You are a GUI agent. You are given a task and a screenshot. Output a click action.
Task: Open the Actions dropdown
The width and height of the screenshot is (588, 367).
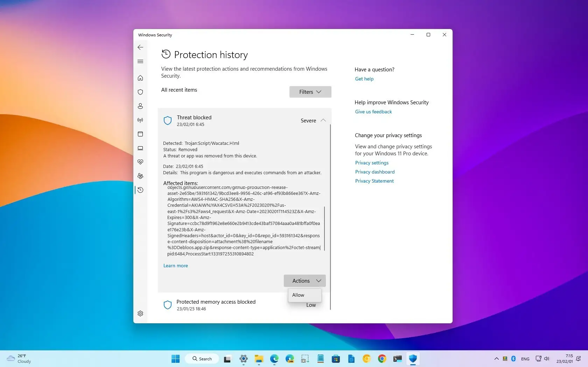pos(304,281)
